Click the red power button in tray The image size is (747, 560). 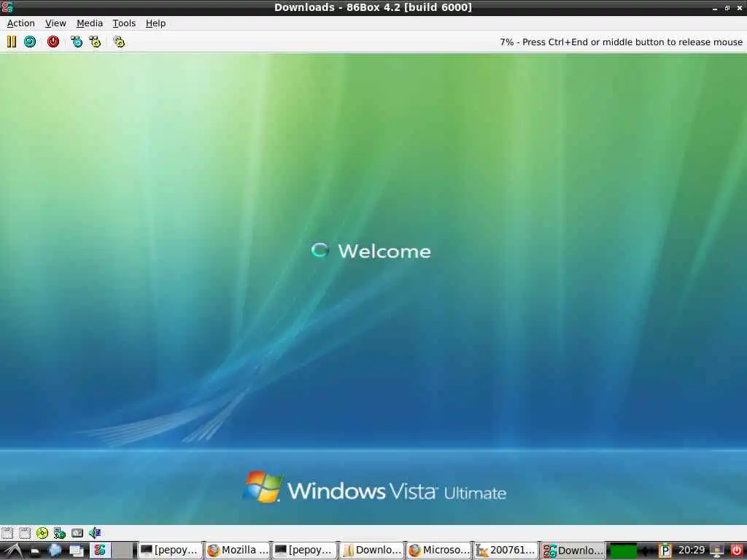point(737,551)
